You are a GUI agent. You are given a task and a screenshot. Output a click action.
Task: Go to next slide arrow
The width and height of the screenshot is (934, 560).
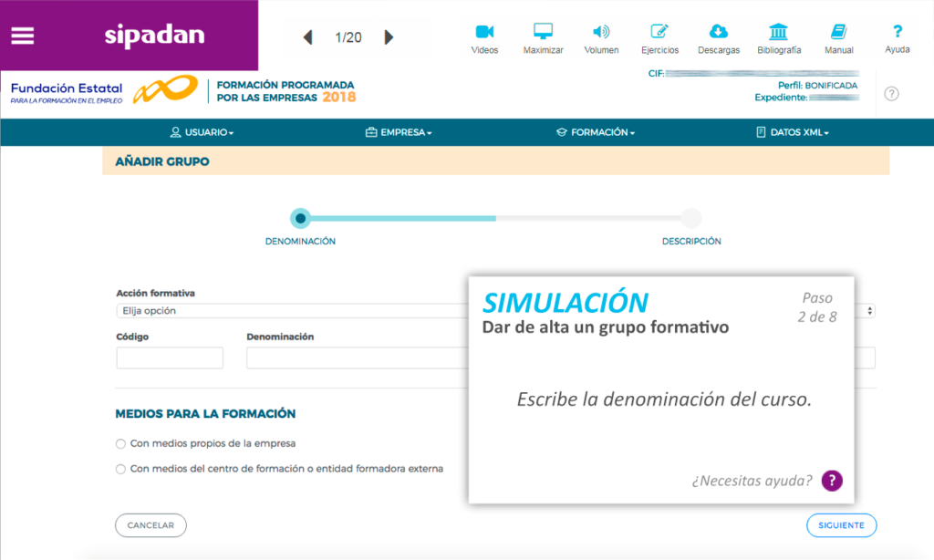click(389, 37)
